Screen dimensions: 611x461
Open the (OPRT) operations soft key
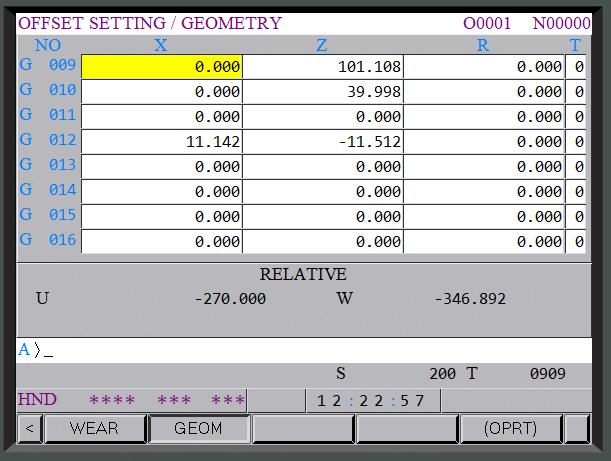(511, 429)
